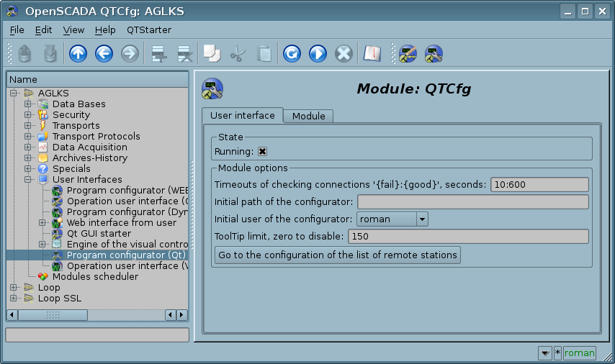
Task: Click the Security tree icon
Action: (42, 115)
